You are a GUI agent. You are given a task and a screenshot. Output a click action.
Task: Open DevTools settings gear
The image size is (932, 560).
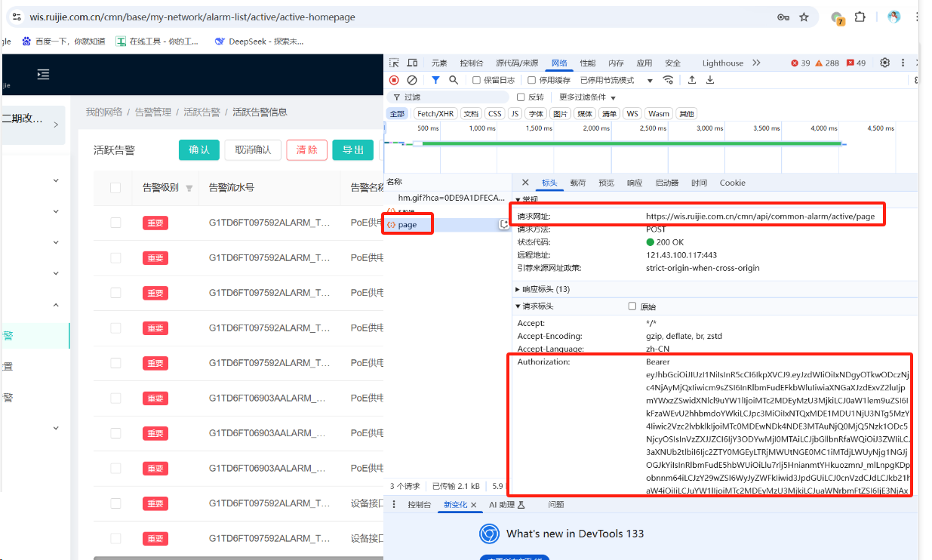tap(885, 63)
